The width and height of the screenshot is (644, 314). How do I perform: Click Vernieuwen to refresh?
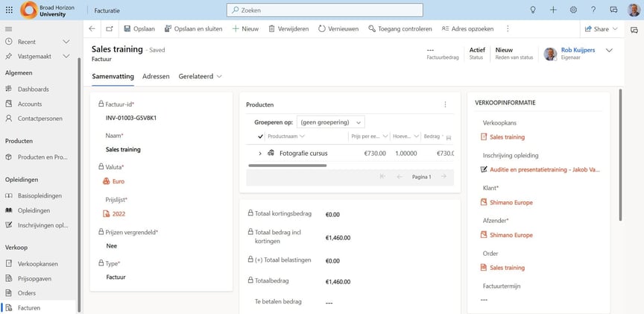(338, 29)
